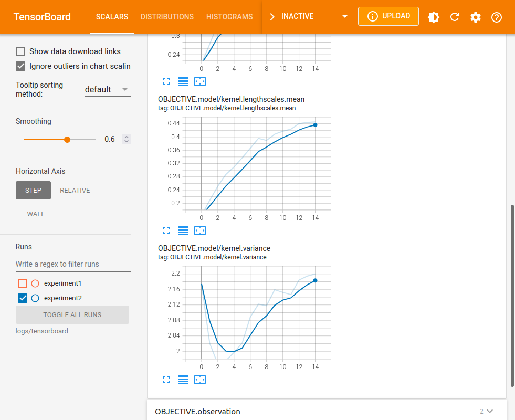Viewport: 515px width, 420px height.
Task: Open the INACTIVE data source dropdown
Action: (314, 16)
